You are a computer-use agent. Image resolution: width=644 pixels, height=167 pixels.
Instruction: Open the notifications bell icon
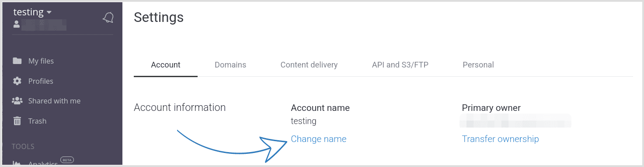point(108,17)
